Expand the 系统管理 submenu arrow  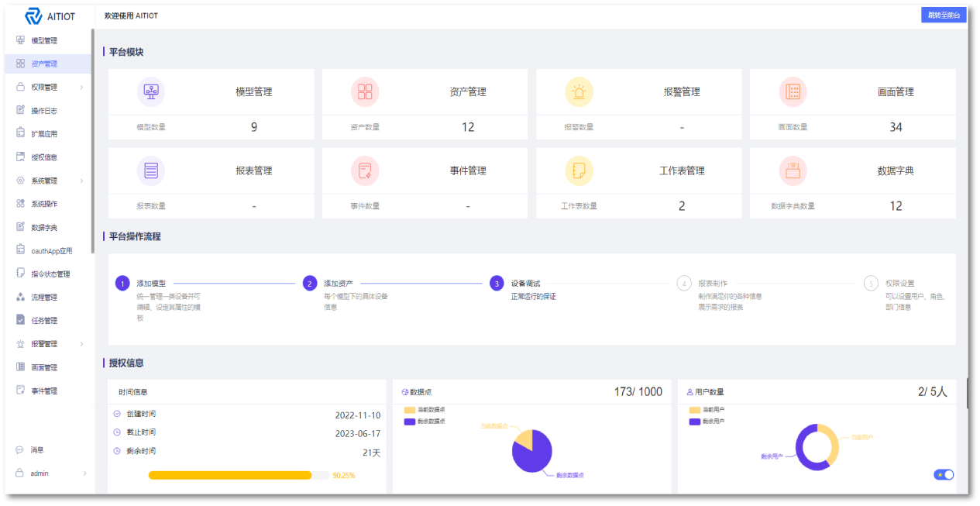coord(81,181)
